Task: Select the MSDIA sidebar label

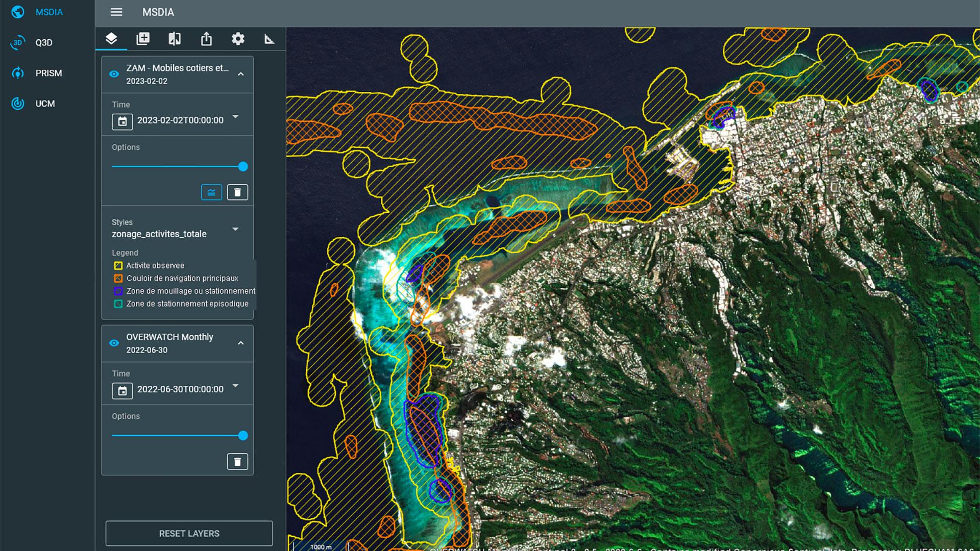Action: coord(49,12)
